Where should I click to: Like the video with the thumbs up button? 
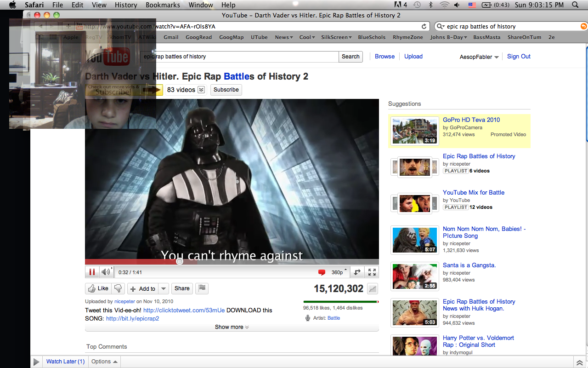[98, 288]
